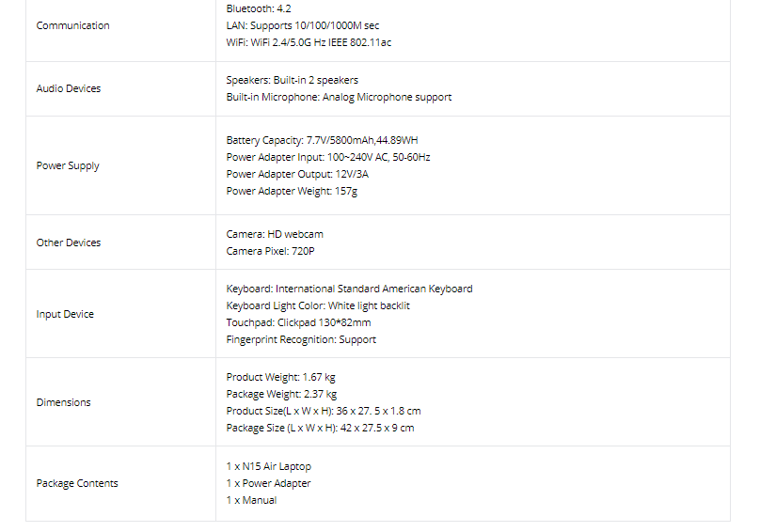Click the Bluetooth: 4.2 text
Screen dimensions: 760x532
259,8
